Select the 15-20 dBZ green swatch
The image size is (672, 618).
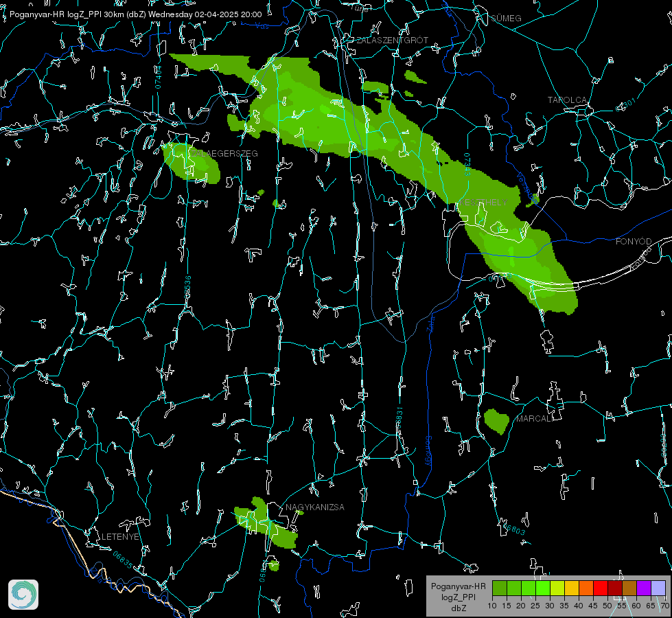coord(514,588)
